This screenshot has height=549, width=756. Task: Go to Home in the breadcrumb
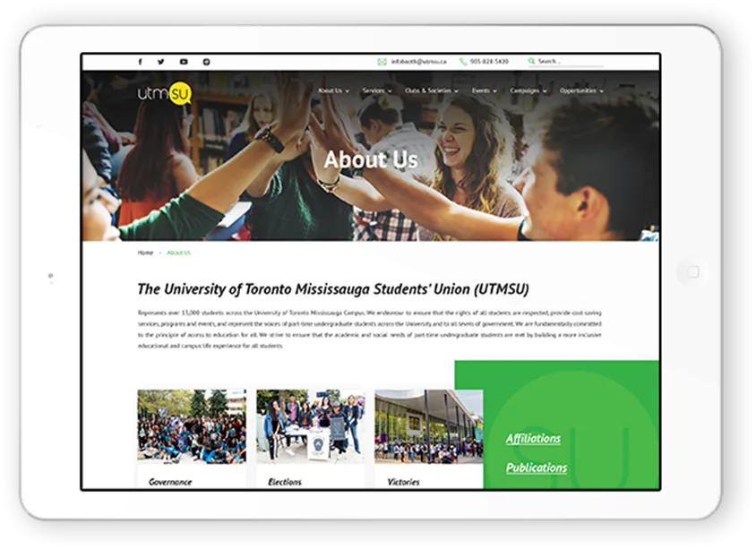145,253
